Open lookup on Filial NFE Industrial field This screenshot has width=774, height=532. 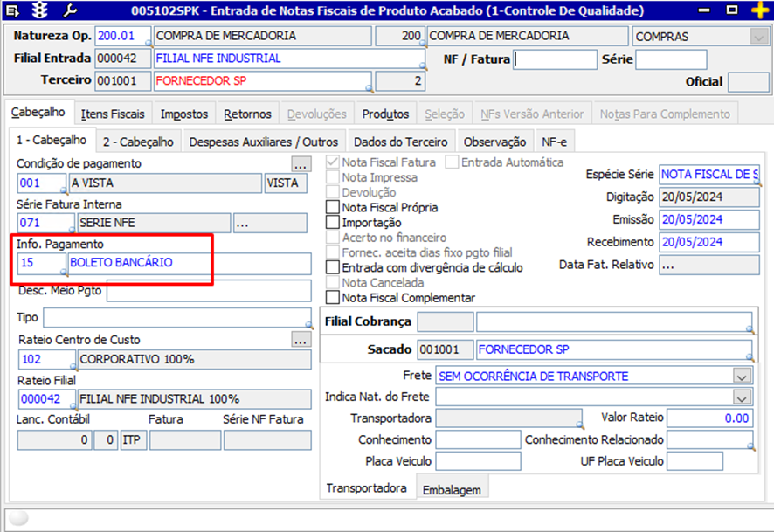pyautogui.click(x=423, y=66)
